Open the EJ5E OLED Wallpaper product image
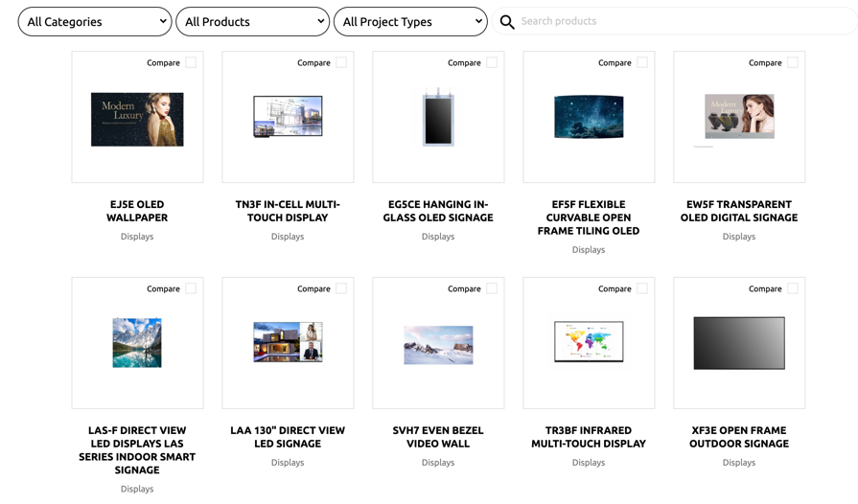 (x=137, y=120)
